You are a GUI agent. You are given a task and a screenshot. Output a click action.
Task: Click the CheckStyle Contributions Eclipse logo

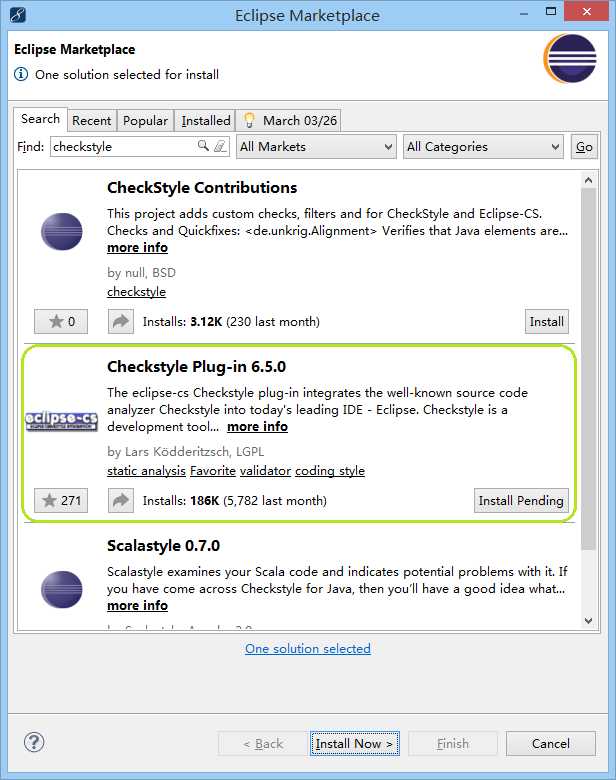(x=62, y=231)
